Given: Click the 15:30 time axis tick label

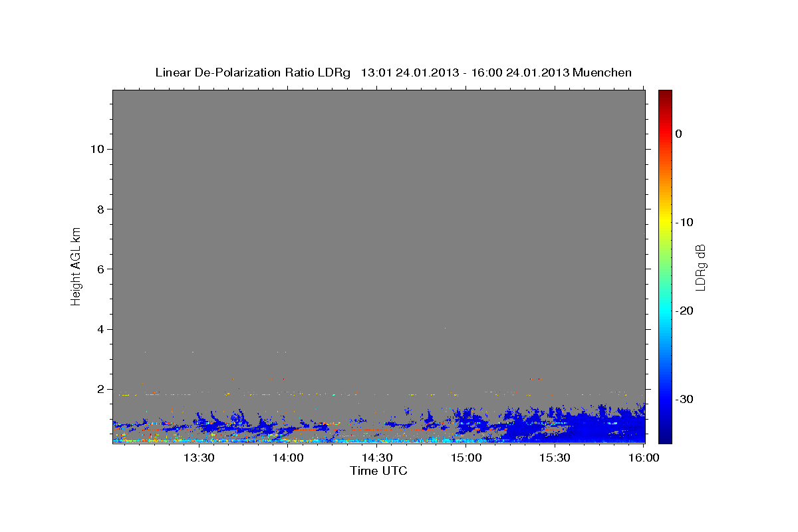Looking at the screenshot, I should [555, 458].
